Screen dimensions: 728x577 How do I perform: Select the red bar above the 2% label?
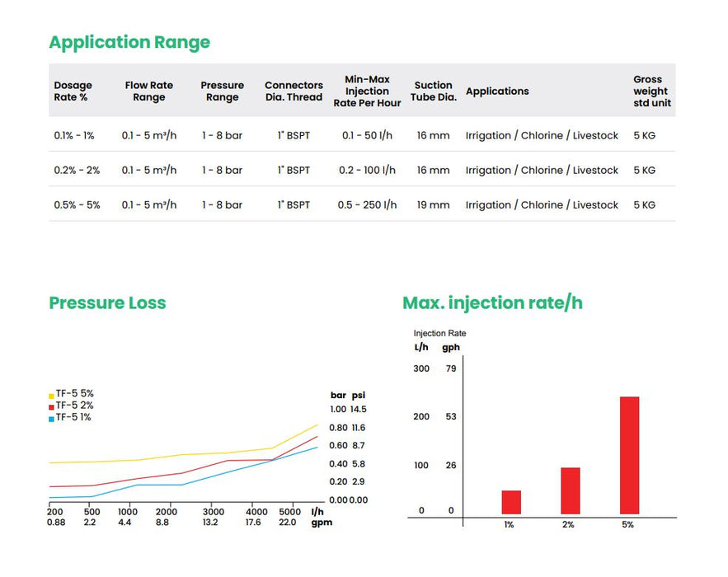coord(571,490)
